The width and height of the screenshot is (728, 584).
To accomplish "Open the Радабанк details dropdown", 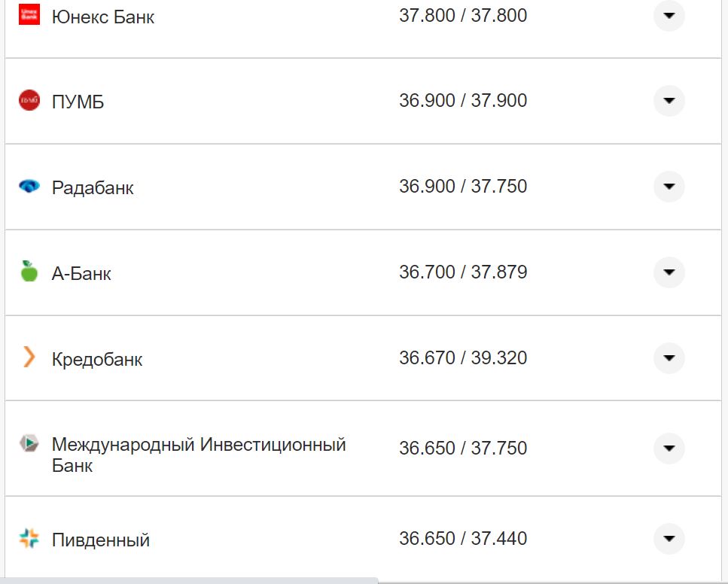I will pos(669,187).
